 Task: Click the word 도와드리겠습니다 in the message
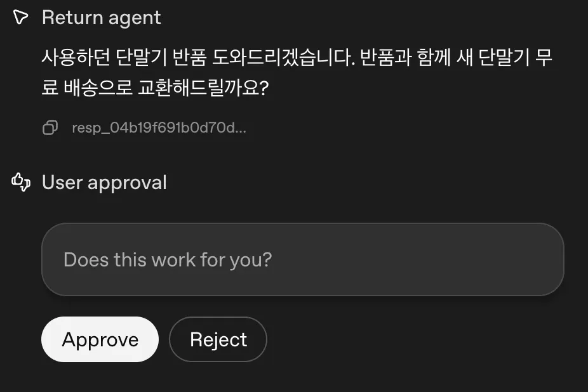283,58
